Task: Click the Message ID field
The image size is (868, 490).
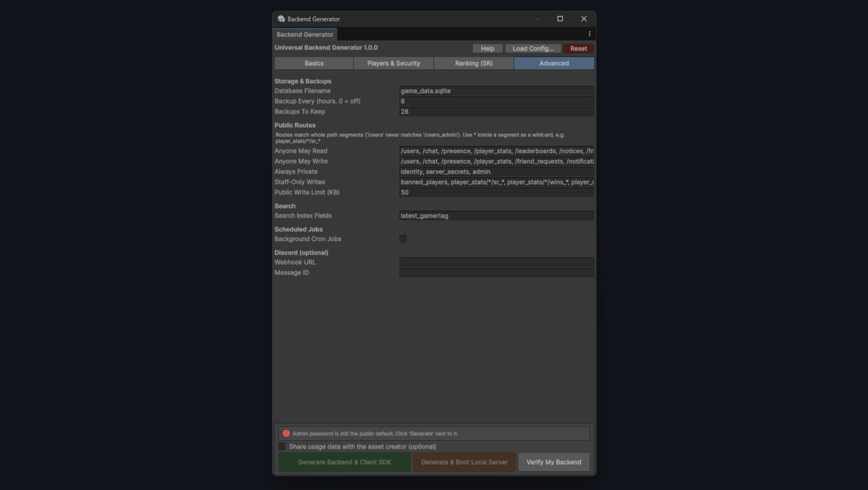Action: point(497,273)
